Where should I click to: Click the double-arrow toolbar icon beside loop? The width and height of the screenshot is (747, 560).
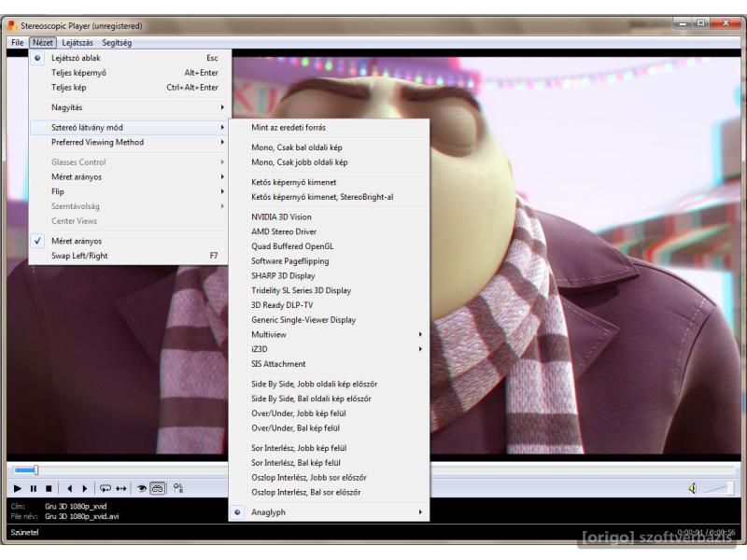point(121,488)
